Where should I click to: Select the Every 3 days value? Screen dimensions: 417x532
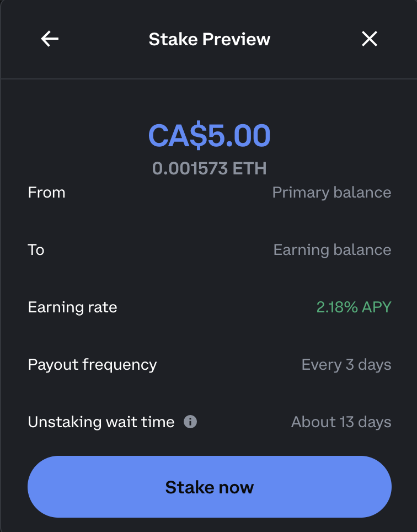[x=346, y=365]
